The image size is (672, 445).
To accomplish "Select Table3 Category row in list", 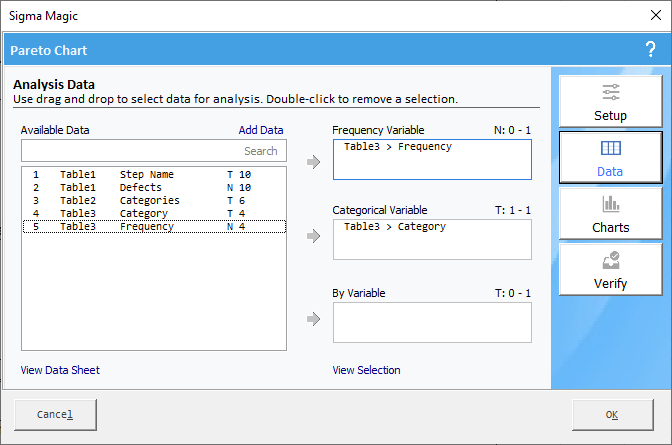I will pos(154,213).
